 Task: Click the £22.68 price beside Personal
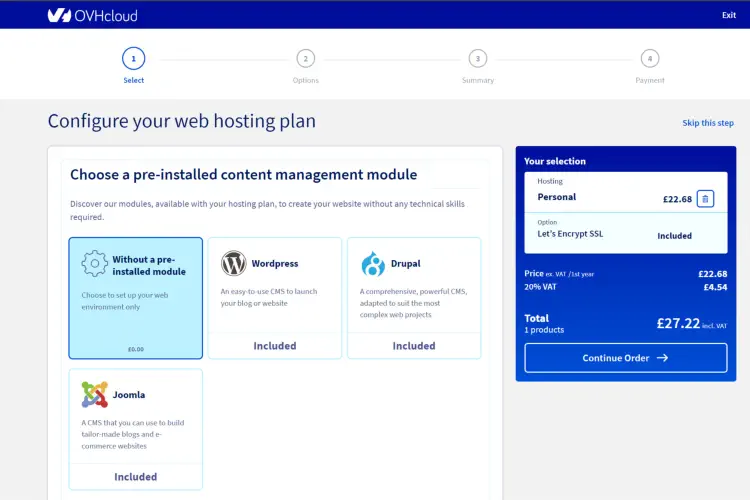(677, 199)
